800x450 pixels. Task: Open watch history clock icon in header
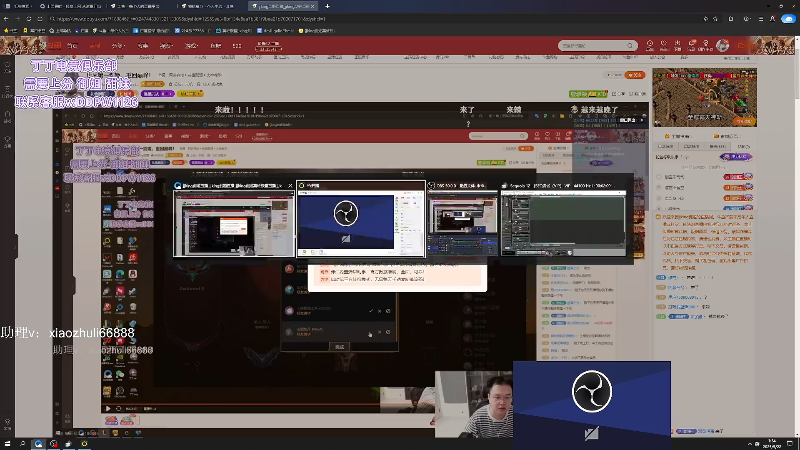tap(649, 45)
